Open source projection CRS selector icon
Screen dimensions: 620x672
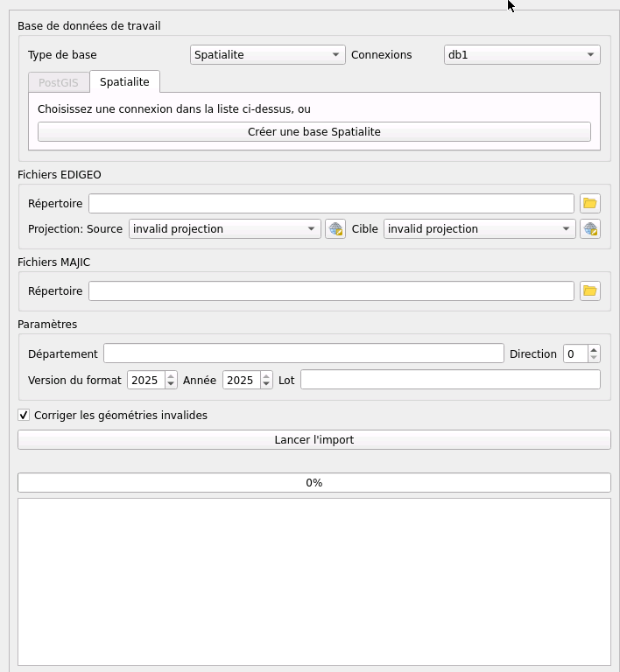[x=335, y=229]
